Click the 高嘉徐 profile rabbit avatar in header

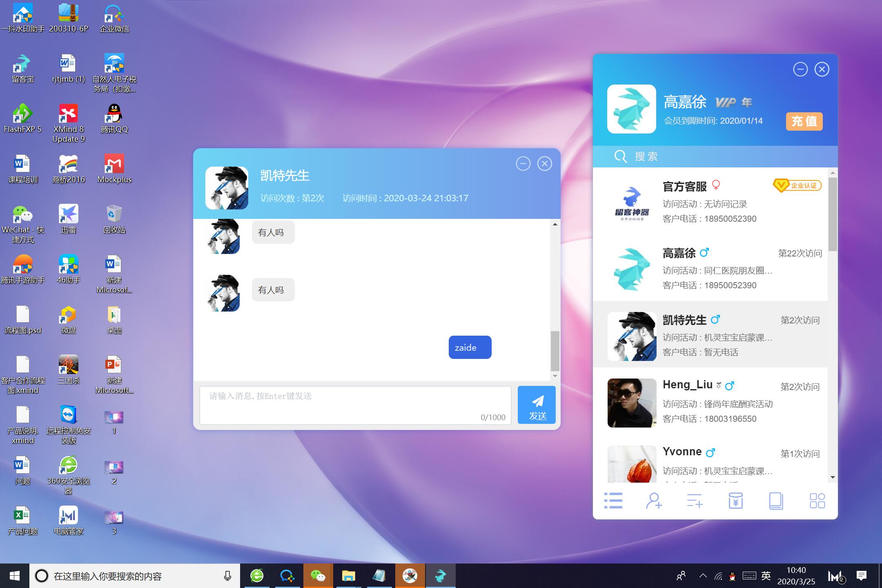631,109
